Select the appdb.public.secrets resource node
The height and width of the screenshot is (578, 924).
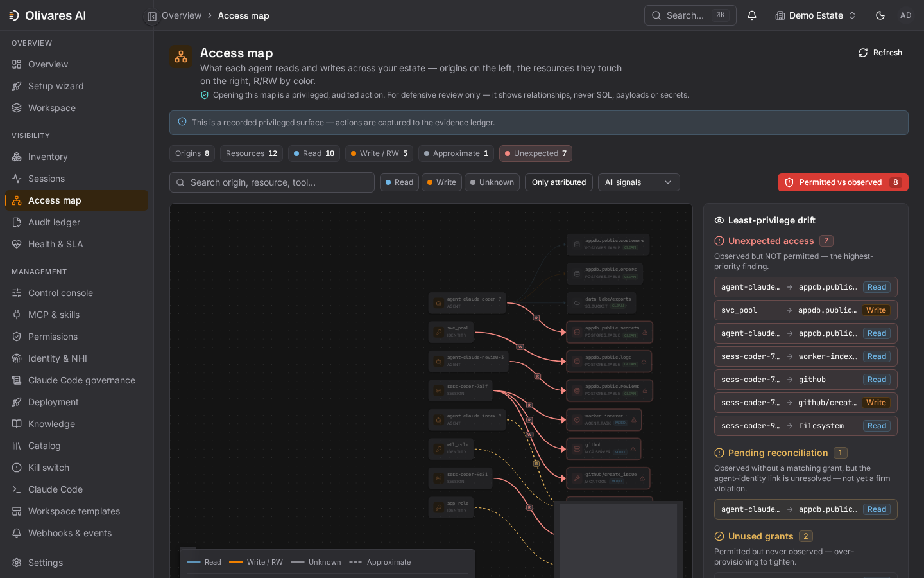click(x=610, y=332)
